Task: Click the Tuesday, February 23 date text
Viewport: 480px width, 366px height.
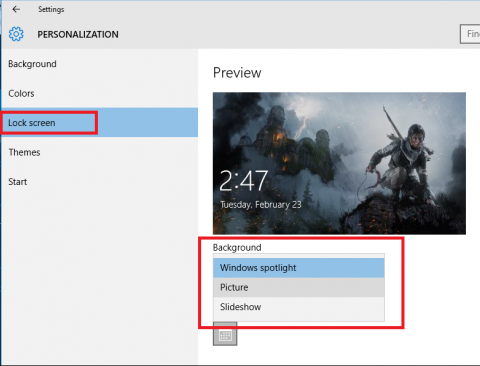Action: 261,204
